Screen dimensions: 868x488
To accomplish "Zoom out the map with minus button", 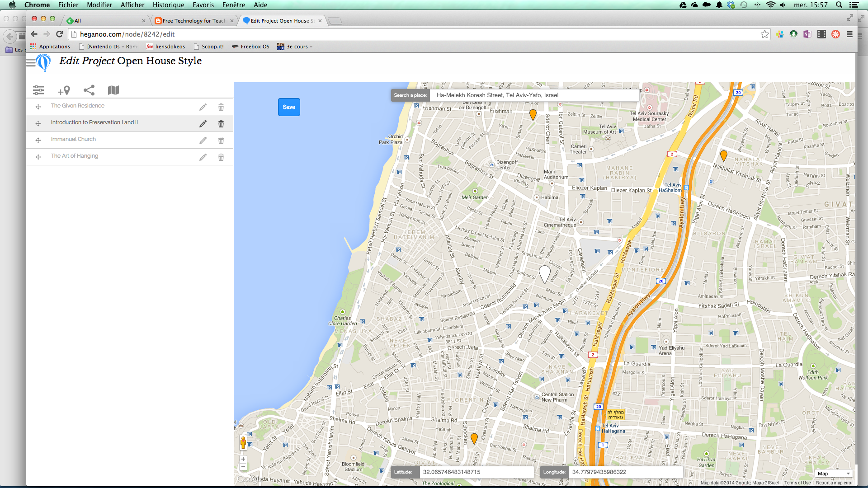I will tap(243, 467).
